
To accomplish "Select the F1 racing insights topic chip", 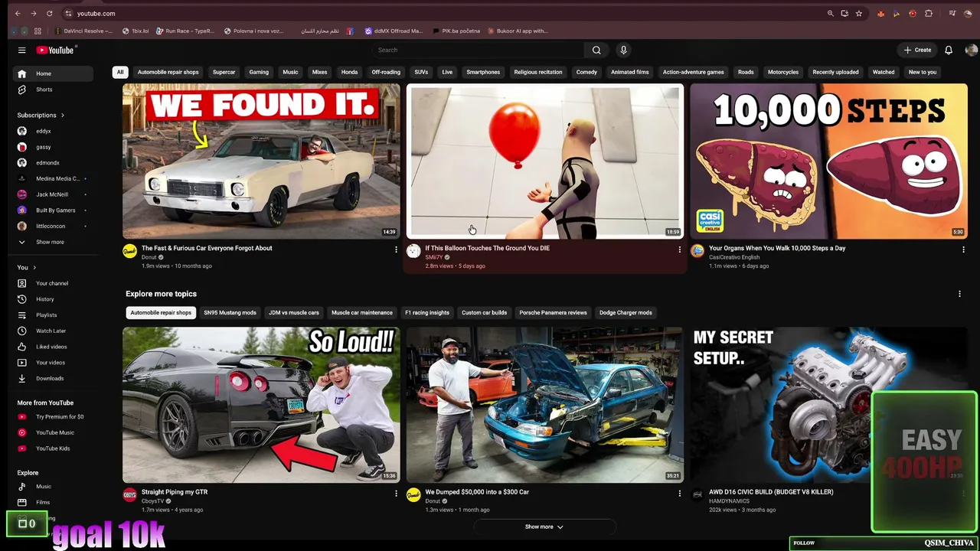I will point(427,313).
